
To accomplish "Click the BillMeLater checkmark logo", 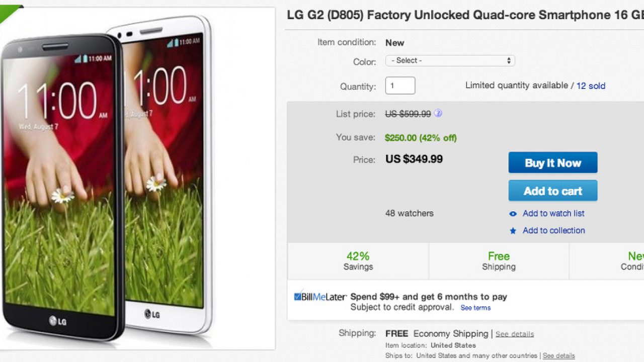I will (297, 297).
